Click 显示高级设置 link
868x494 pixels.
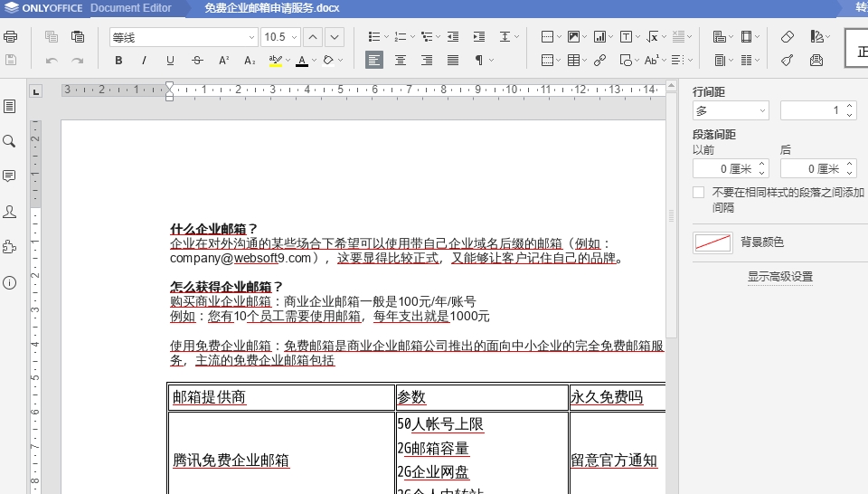click(x=779, y=277)
